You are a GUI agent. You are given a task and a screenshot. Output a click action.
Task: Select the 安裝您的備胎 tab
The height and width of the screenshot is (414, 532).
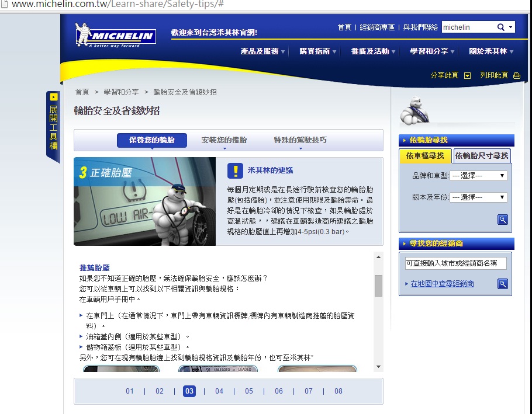click(224, 140)
